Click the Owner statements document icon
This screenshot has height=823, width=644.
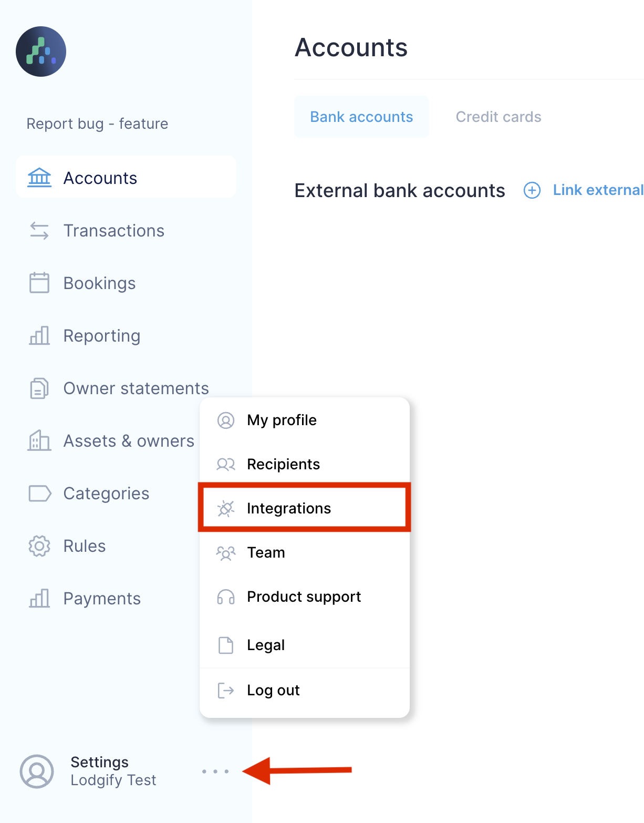tap(39, 388)
